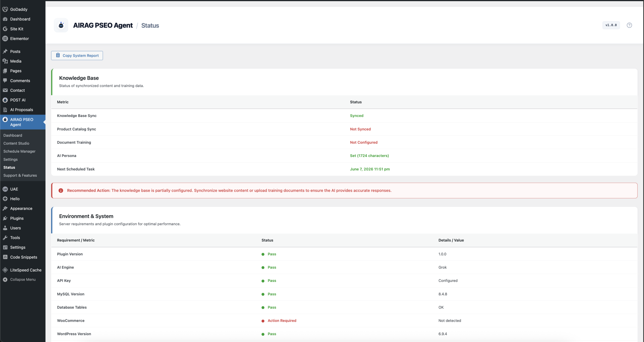Click the 8.4.8 MySQL version value
Viewport: 644px width, 342px height.
pyautogui.click(x=443, y=294)
